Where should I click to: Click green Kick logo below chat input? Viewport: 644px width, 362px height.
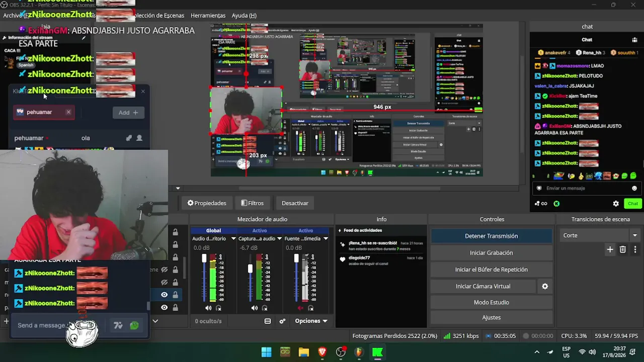pyautogui.click(x=556, y=204)
